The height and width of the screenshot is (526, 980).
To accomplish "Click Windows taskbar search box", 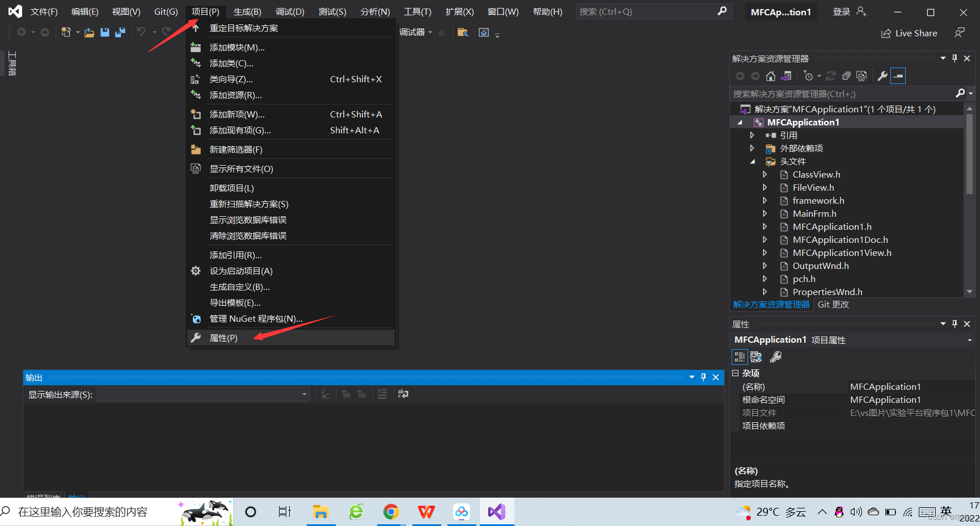I will (116, 512).
